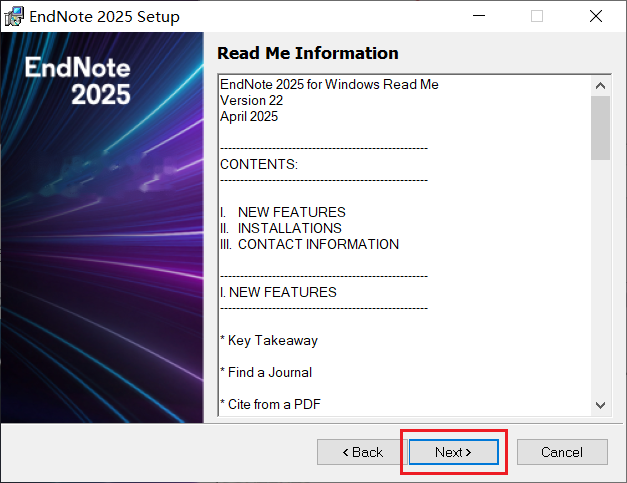This screenshot has width=627, height=483.
Task: Click the disabled maximize window button
Action: coord(537,16)
